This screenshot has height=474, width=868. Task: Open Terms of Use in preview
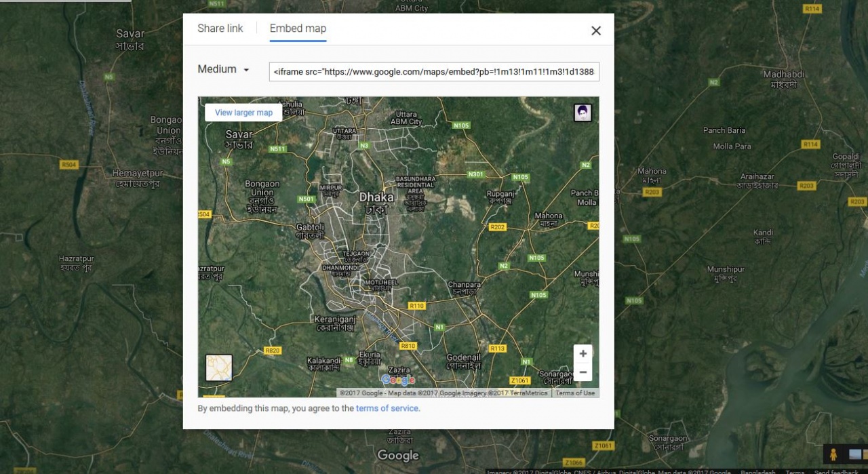click(x=575, y=393)
